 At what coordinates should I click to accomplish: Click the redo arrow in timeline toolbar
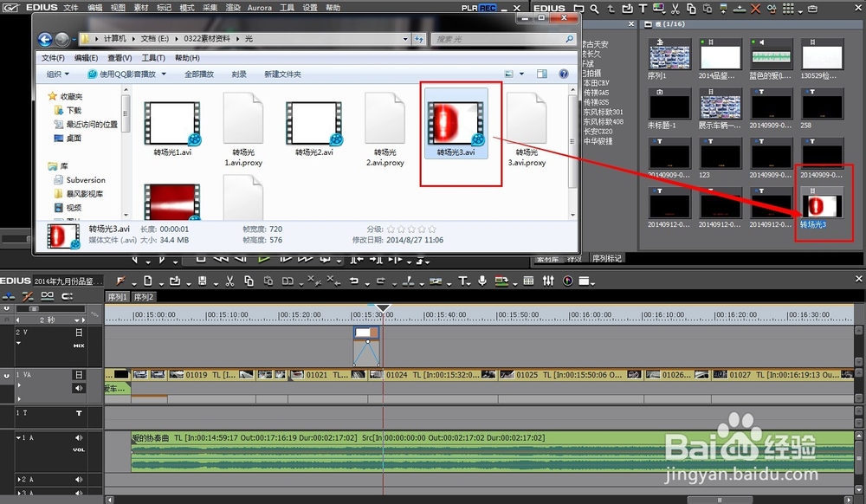380,281
